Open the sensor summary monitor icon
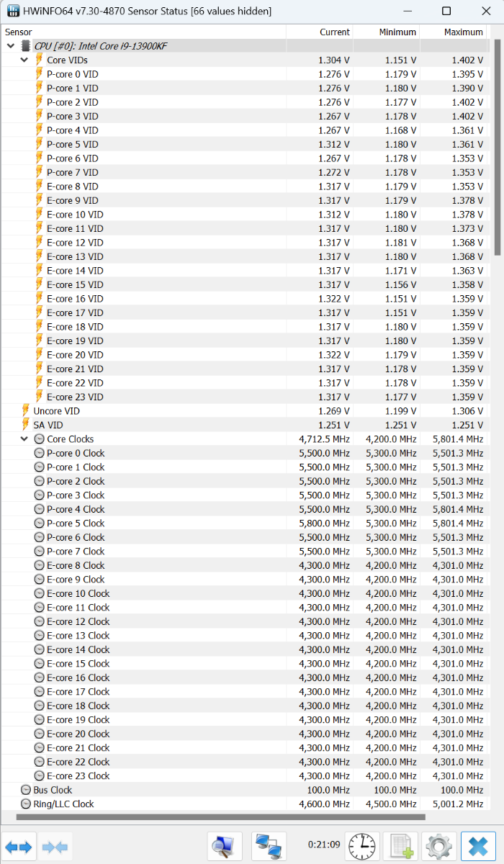Viewport: 504px width, 864px height. tap(225, 846)
